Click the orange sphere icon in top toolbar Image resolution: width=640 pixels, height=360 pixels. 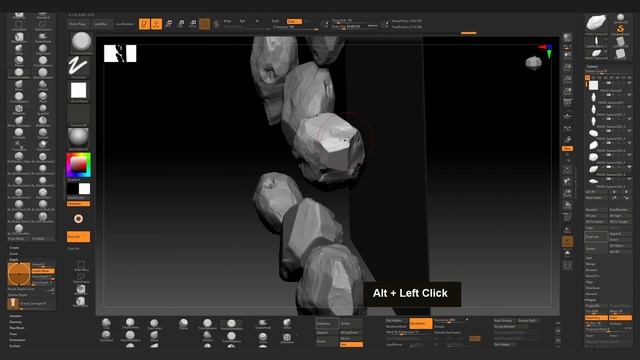coord(205,24)
